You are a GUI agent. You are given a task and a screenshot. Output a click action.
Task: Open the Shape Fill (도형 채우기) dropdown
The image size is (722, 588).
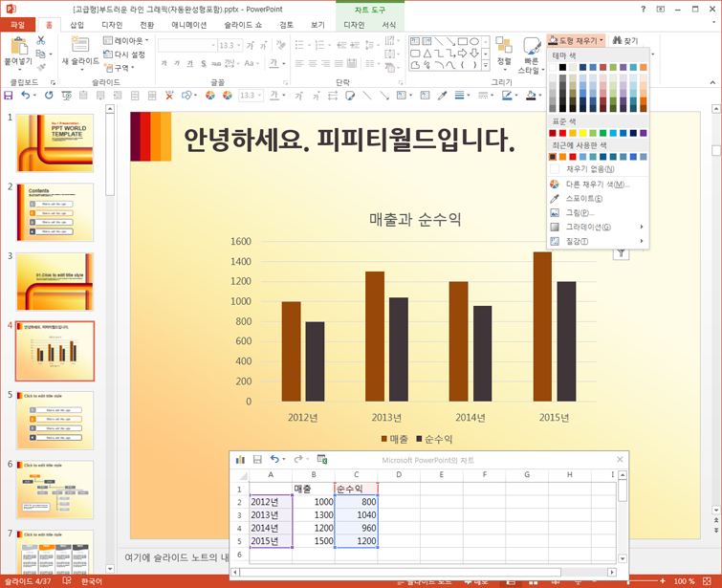point(576,40)
